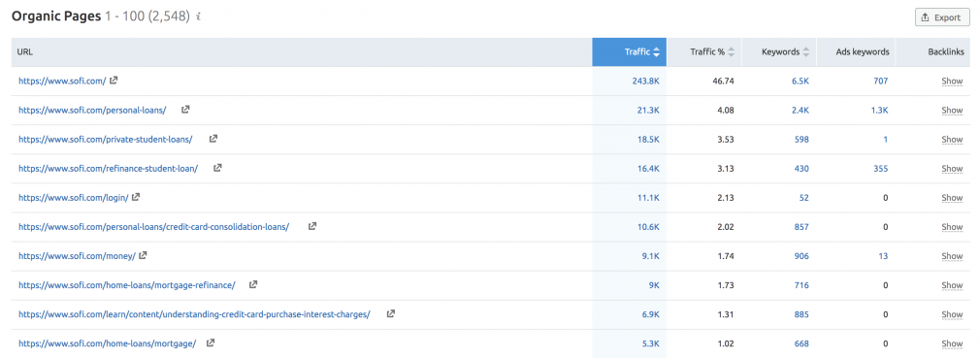Viewport: 980px width, 358px height.
Task: Sort table by Traffic % column
Action: (x=703, y=52)
